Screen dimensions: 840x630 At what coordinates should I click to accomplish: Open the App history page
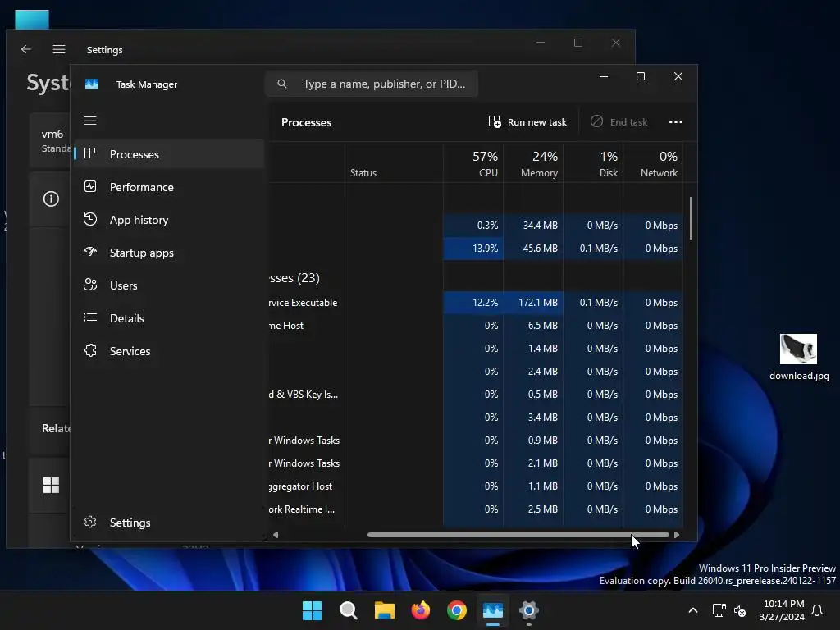point(169,220)
